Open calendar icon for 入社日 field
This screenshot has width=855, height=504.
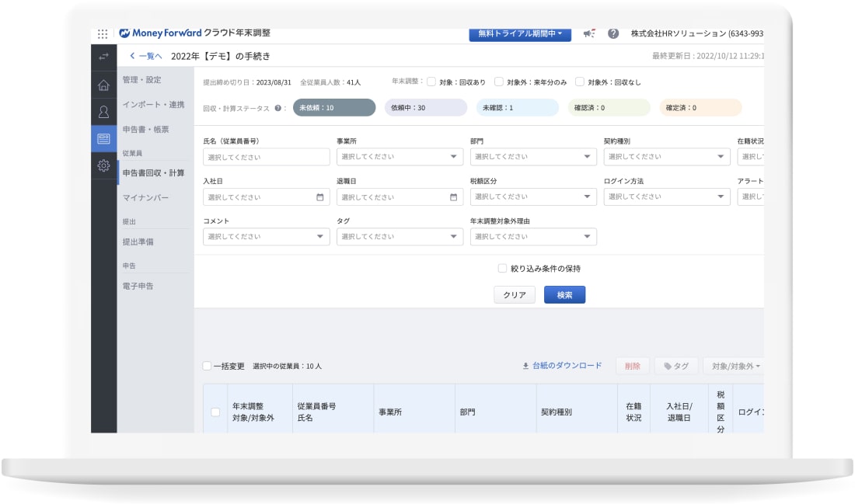(x=320, y=197)
